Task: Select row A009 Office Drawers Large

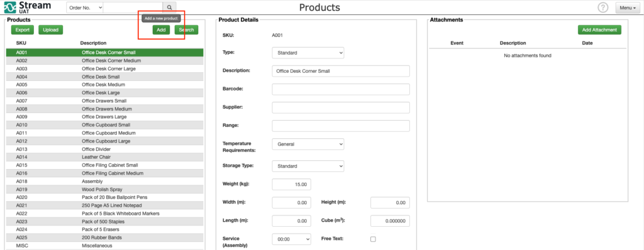Action: pos(105,117)
